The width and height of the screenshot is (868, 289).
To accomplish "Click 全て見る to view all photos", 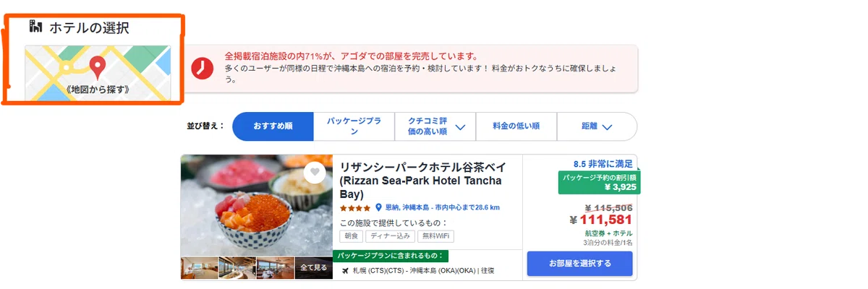I will [x=314, y=268].
